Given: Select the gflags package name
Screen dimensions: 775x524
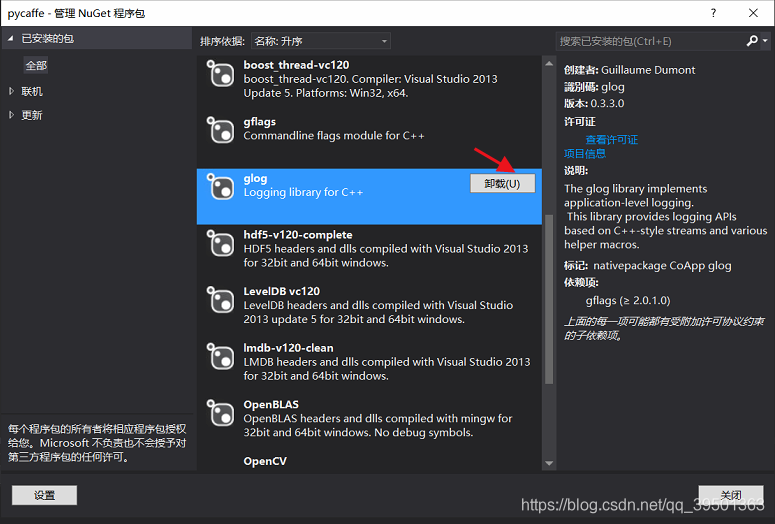Looking at the screenshot, I should [x=259, y=122].
